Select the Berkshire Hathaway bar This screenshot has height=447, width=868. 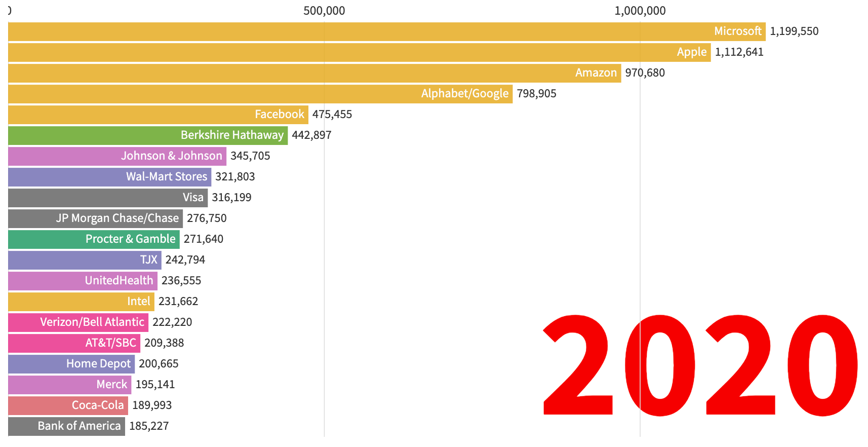click(148, 135)
